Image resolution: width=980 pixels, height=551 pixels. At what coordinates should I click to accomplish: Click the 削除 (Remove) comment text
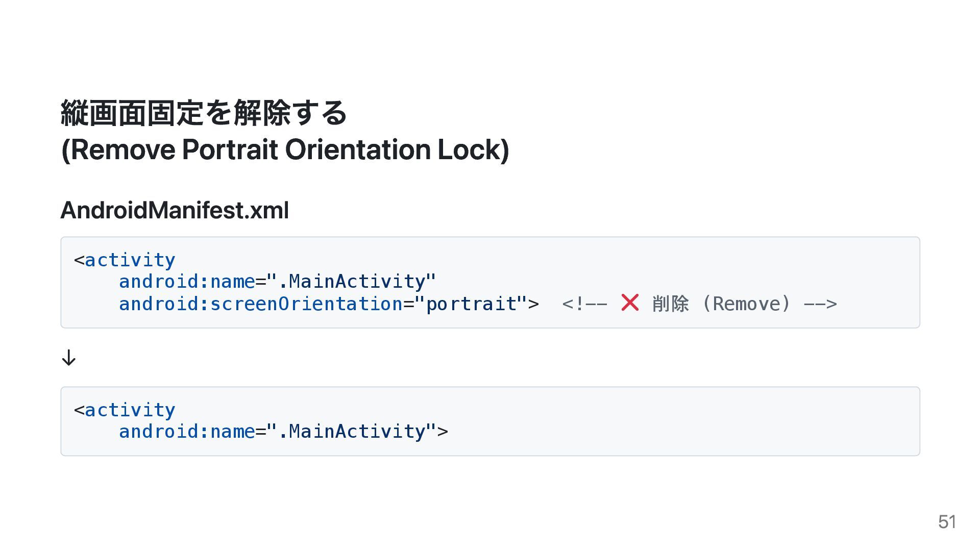coord(721,304)
